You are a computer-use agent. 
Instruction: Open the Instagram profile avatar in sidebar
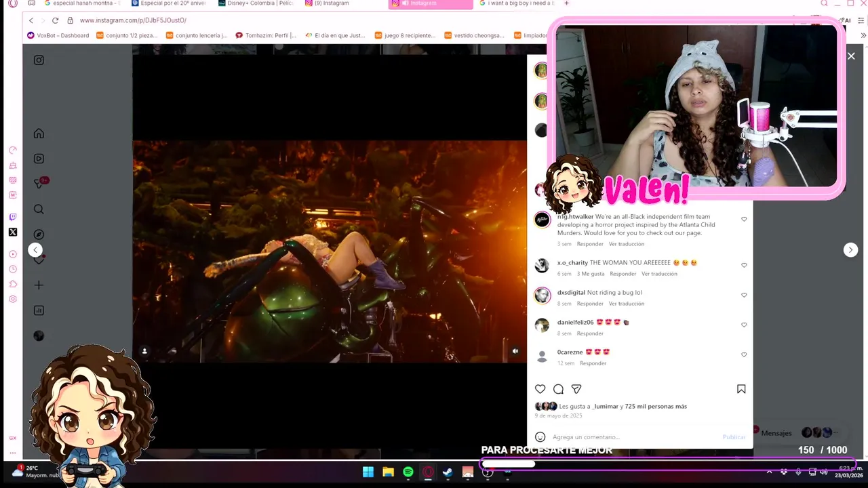pos(39,335)
